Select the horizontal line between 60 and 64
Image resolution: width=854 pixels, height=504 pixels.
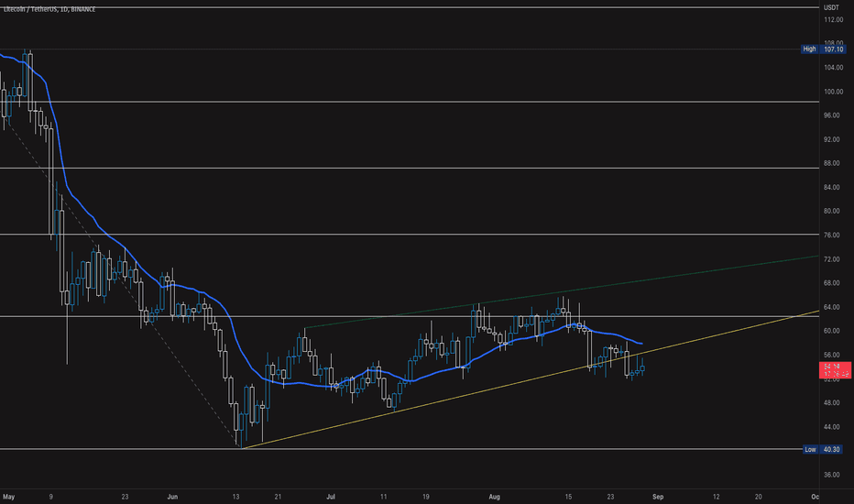pos(410,316)
